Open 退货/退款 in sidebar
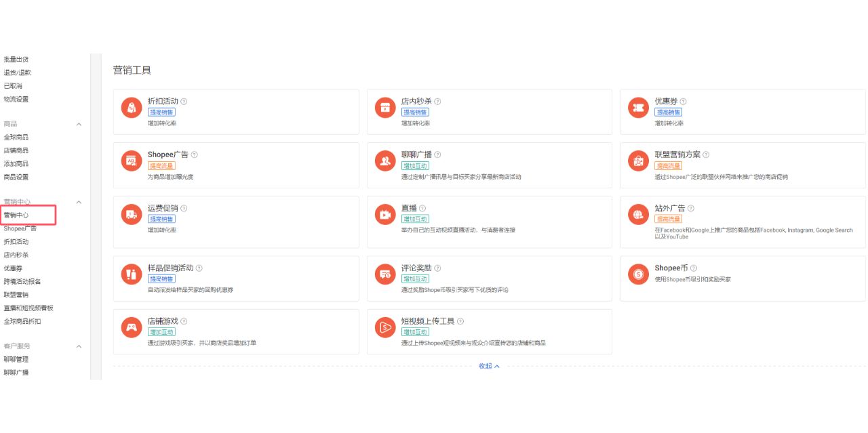The height and width of the screenshot is (433, 868). coord(18,73)
